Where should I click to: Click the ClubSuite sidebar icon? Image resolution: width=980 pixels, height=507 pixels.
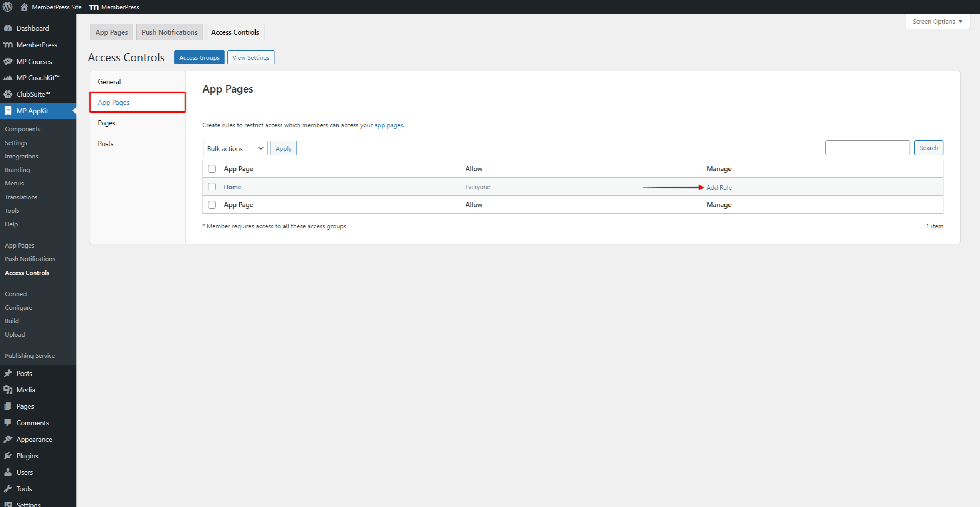[8, 94]
